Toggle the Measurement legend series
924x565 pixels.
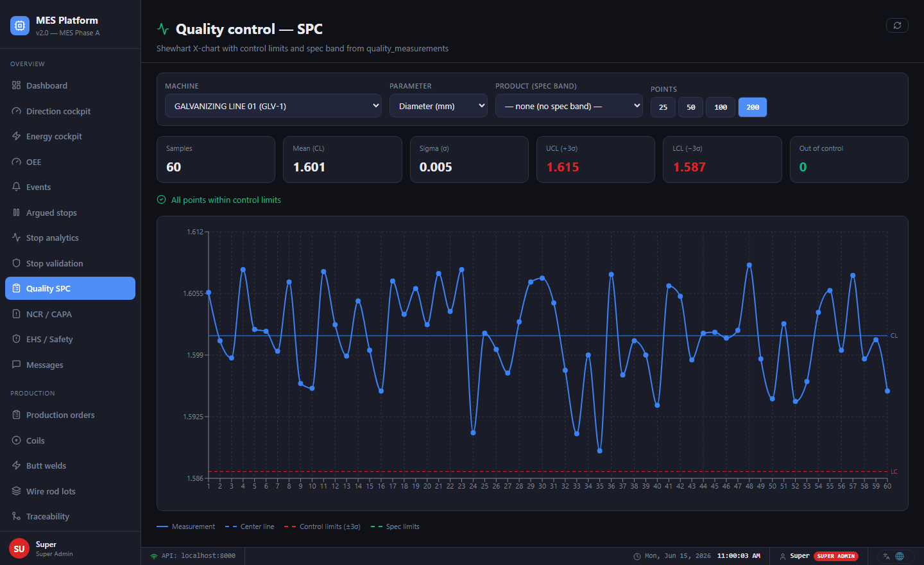(x=186, y=526)
